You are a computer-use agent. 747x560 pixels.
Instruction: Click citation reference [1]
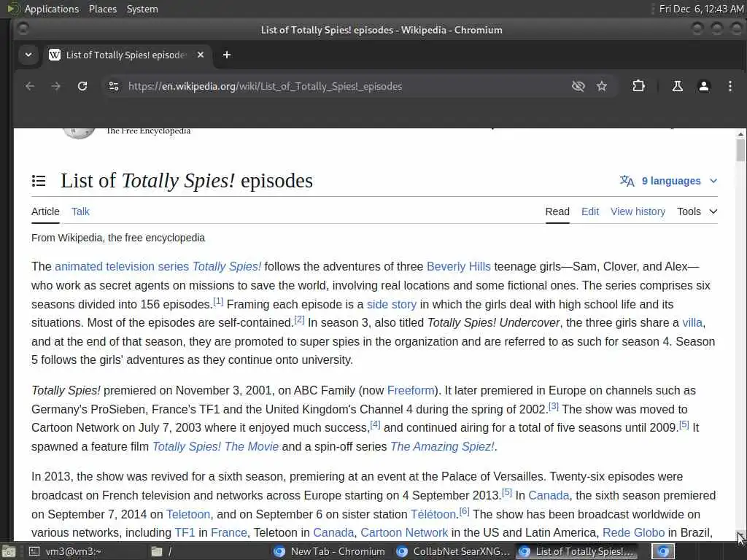[x=217, y=301]
